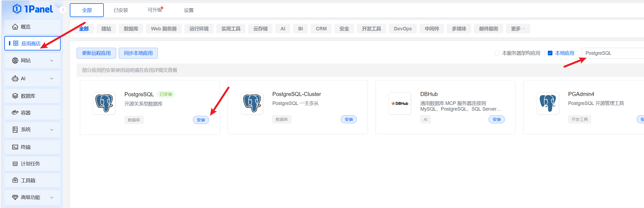This screenshot has height=208, width=644.
Task: Click the 数据库 tag on PostgreSQL card
Action: [x=134, y=120]
